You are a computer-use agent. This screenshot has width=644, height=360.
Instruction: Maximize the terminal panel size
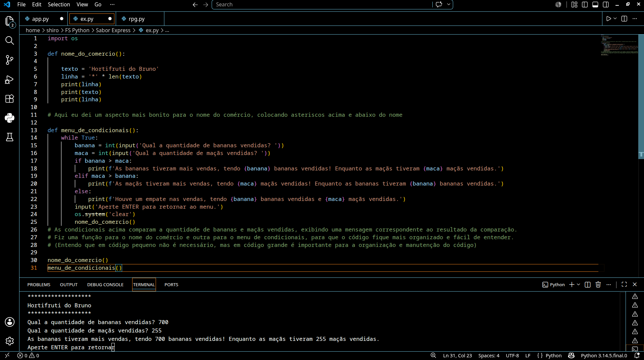[624, 285]
